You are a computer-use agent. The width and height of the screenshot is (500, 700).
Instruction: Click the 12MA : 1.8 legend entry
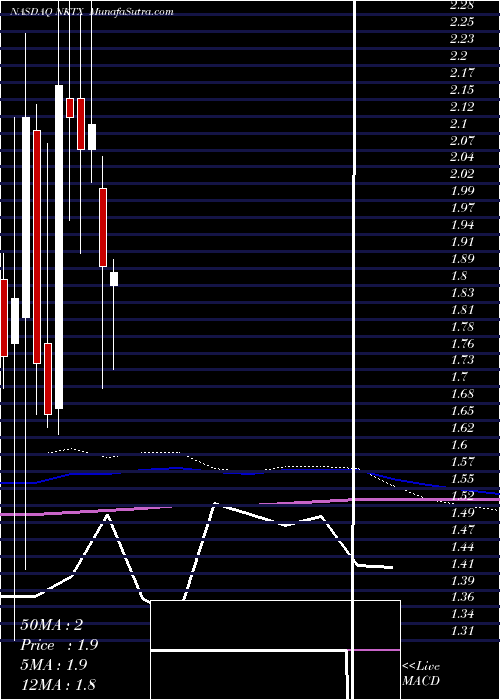[x=58, y=684]
